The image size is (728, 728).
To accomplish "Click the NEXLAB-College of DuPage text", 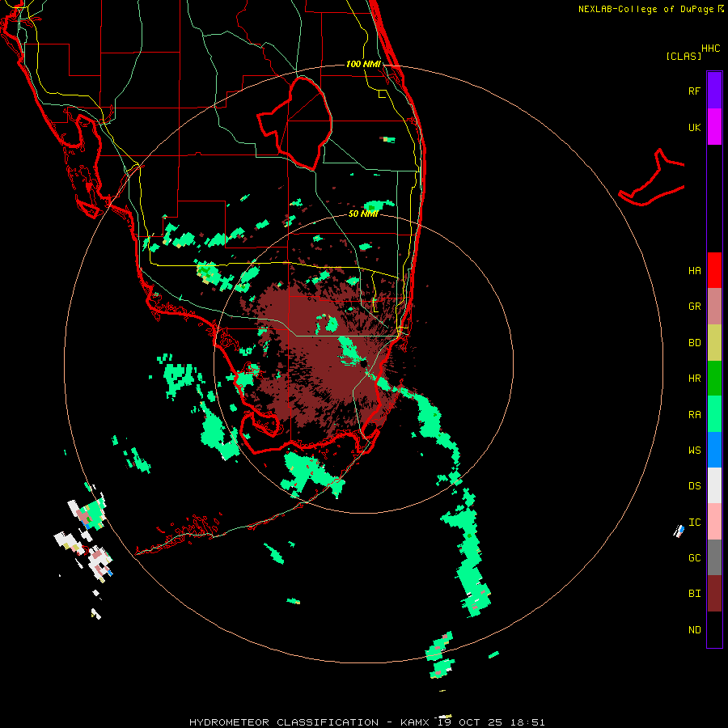I will pyautogui.click(x=645, y=9).
